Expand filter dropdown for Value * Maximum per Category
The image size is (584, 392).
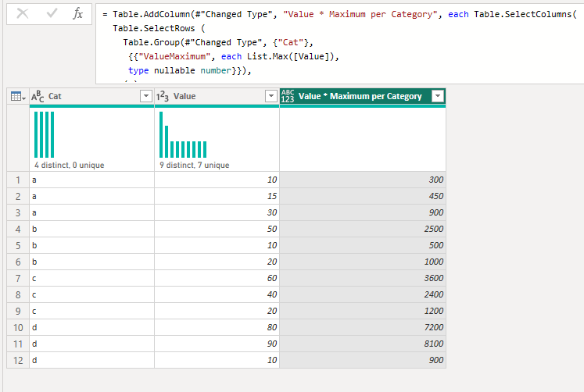pos(437,96)
